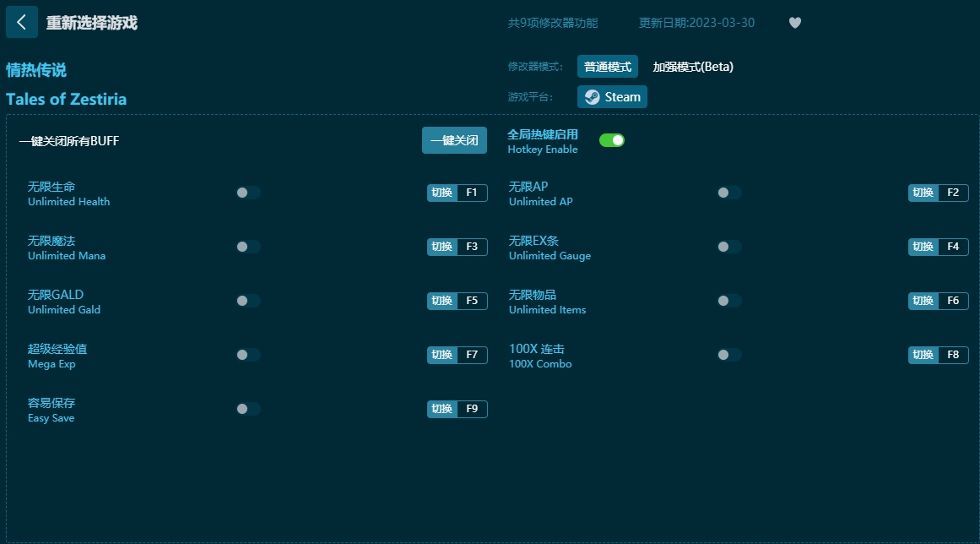Click the F6 hotkey field

pos(953,301)
